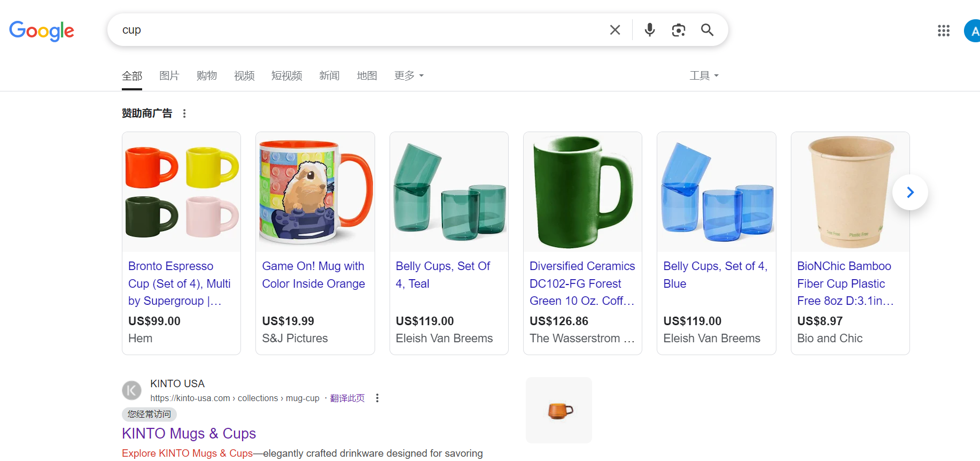The image size is (980, 461).
Task: Open the KINTO Mugs & Cups link
Action: tap(189, 433)
